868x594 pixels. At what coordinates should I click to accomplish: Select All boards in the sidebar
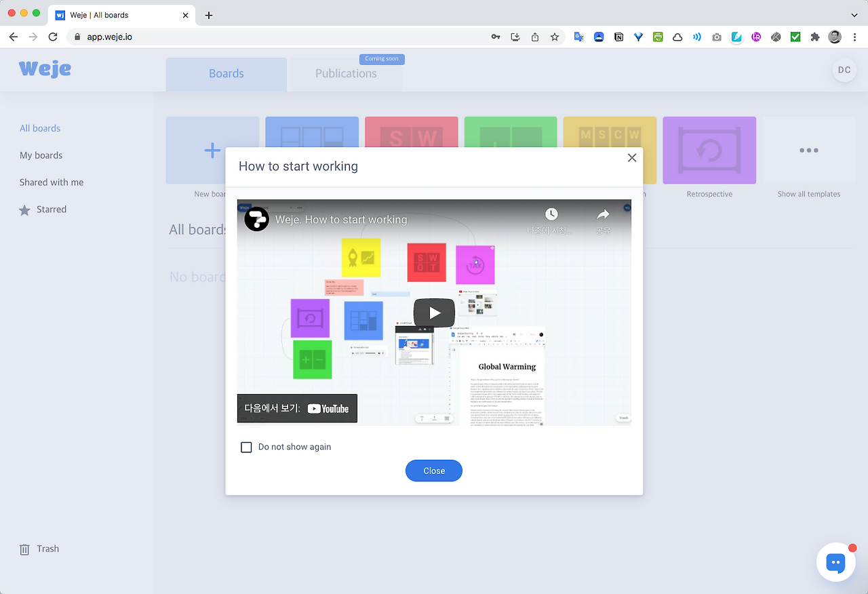(40, 128)
